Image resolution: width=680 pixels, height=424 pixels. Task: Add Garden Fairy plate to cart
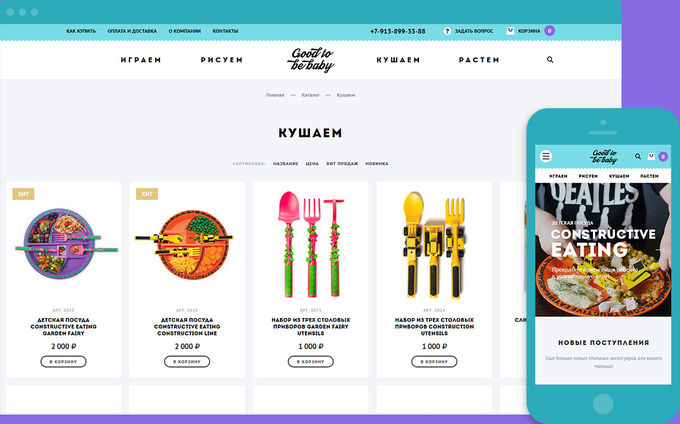coord(63,362)
